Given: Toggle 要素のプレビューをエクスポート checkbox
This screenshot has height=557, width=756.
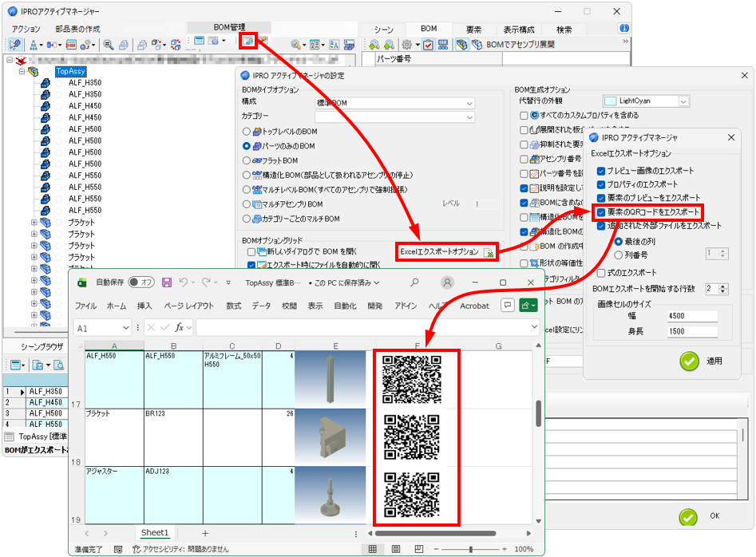Looking at the screenshot, I should click(601, 198).
